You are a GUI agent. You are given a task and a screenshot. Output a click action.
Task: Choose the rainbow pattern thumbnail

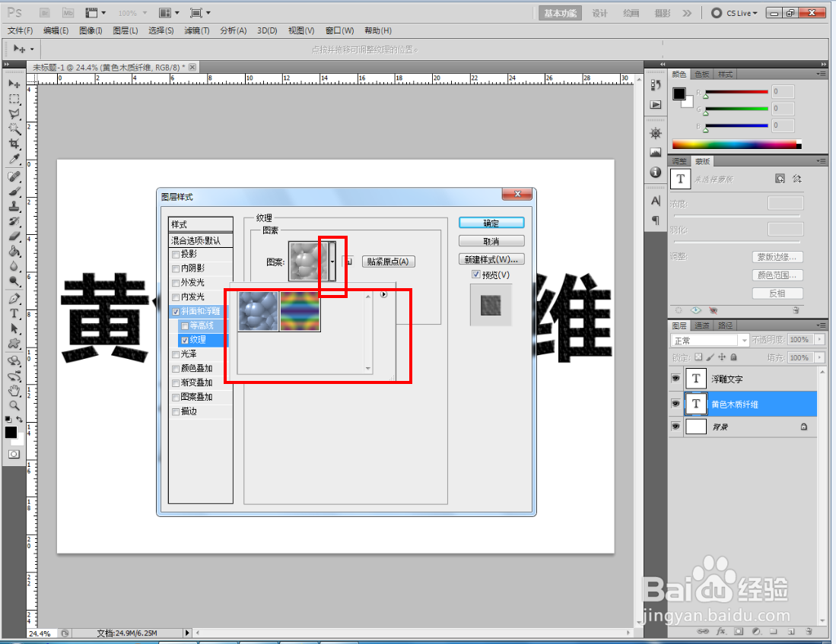coord(300,311)
